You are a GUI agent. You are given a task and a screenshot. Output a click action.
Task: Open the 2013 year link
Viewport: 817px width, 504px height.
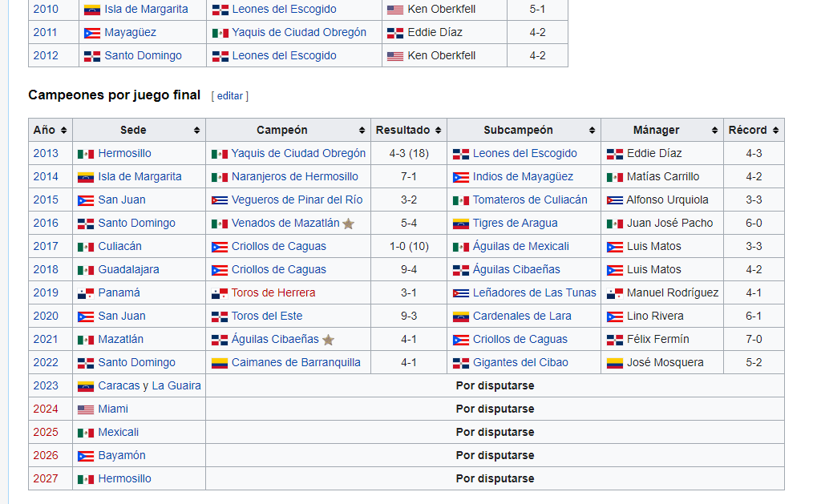coord(46,154)
